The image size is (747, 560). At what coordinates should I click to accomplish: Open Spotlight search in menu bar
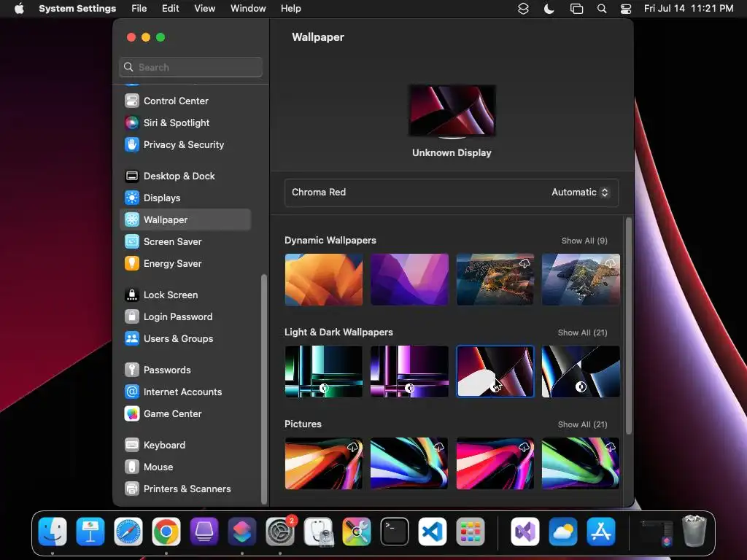pyautogui.click(x=602, y=9)
